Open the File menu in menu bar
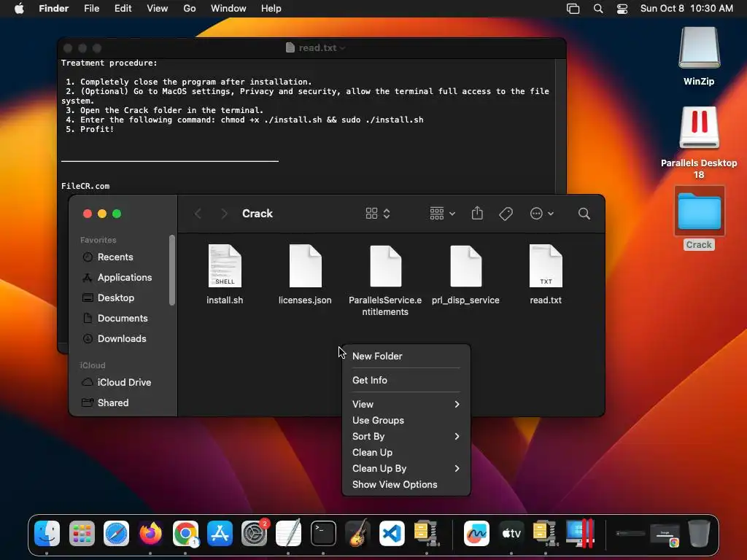 tap(91, 9)
